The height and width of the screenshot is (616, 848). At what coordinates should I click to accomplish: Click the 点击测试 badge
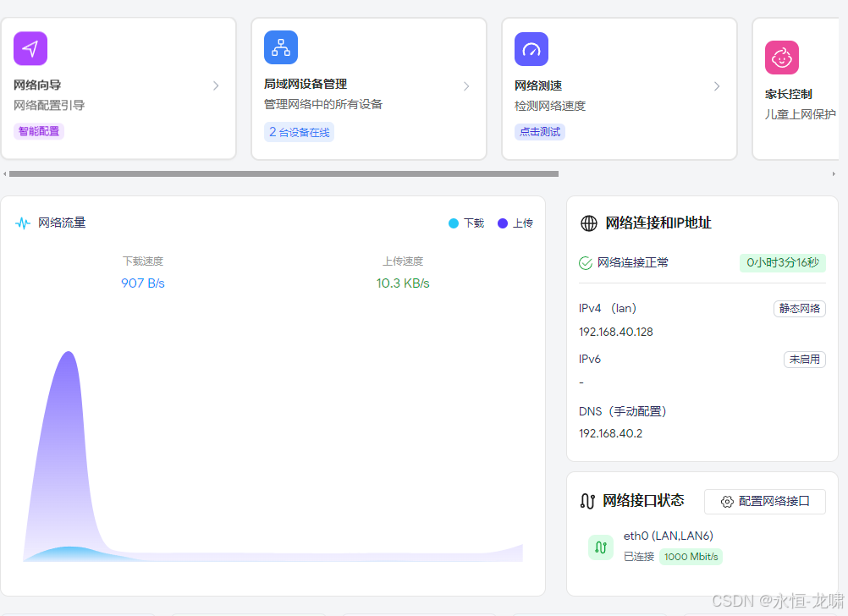point(540,132)
